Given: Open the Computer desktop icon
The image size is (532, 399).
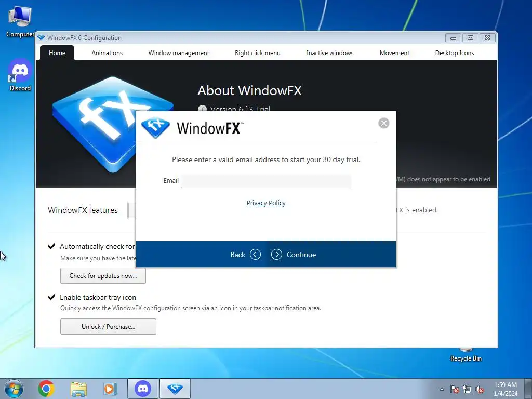Looking at the screenshot, I should (x=20, y=22).
